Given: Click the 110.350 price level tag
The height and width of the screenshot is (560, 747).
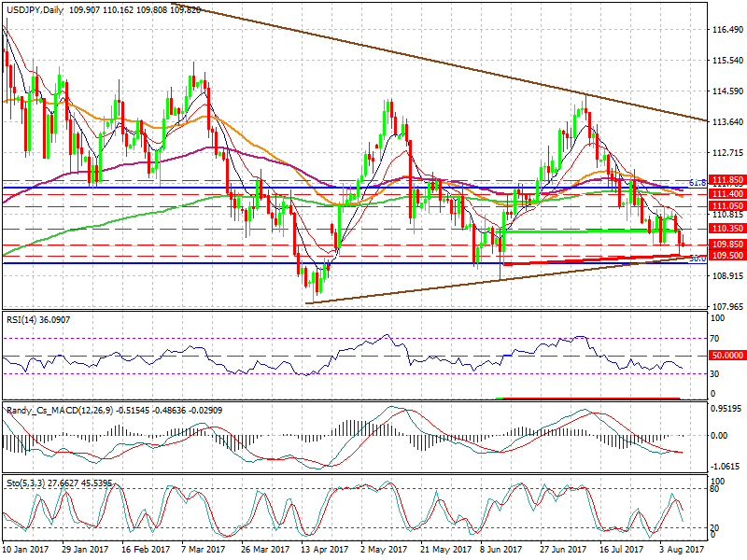Looking at the screenshot, I should pos(726,228).
